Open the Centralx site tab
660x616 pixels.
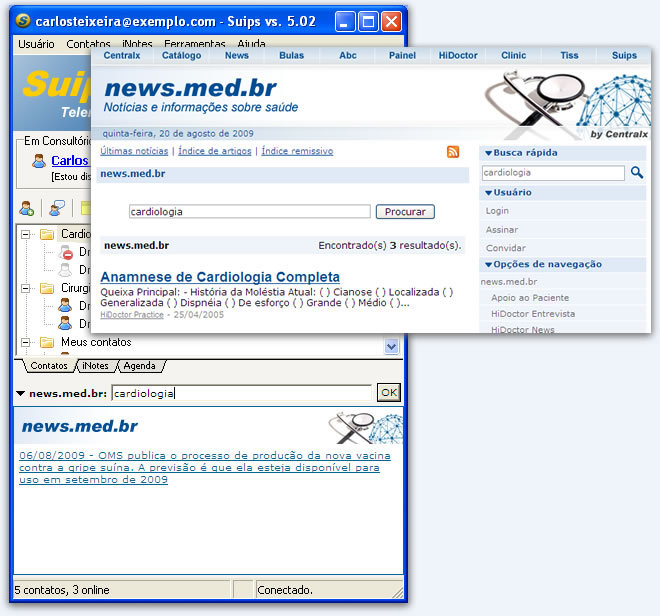click(x=122, y=55)
